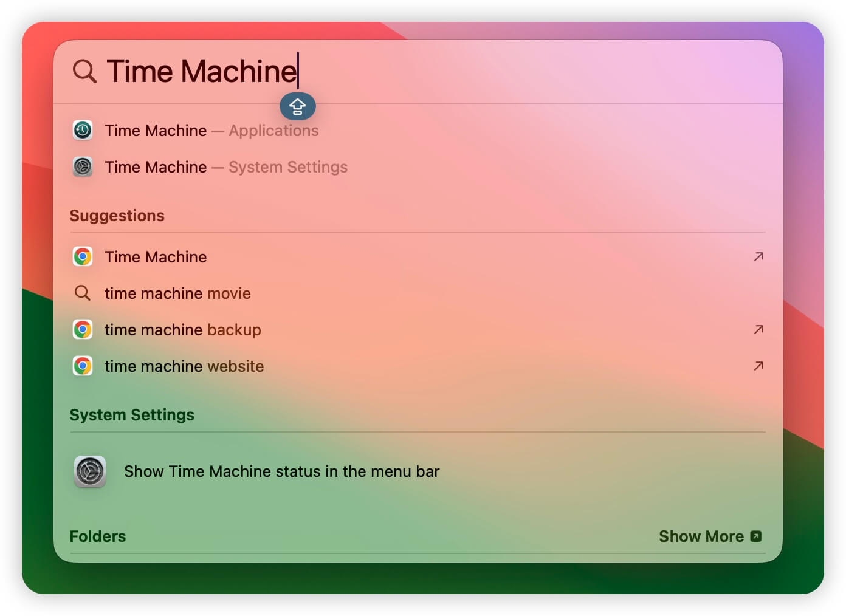Image resolution: width=846 pixels, height=616 pixels.
Task: Click the Chrome icon beside time machine website
Action: [83, 366]
